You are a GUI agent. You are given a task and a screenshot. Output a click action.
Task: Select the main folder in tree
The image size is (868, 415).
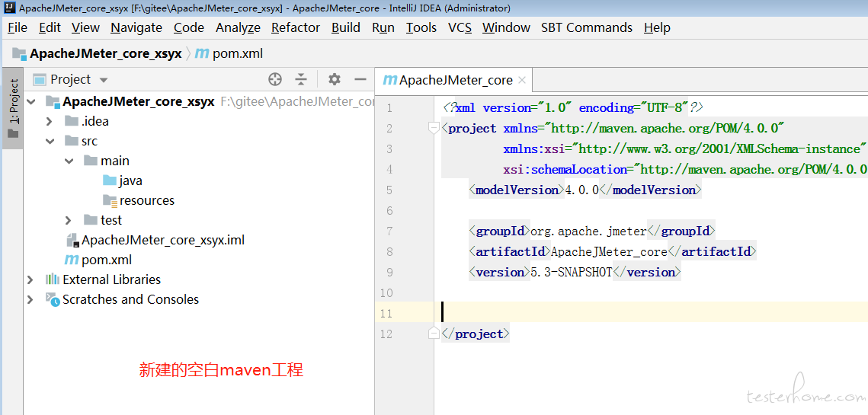click(x=115, y=161)
